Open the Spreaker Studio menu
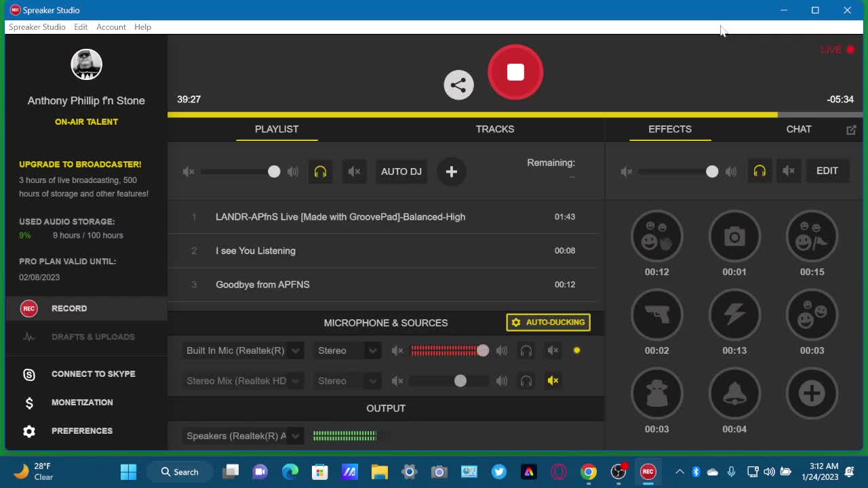This screenshot has height=488, width=868. (x=37, y=27)
